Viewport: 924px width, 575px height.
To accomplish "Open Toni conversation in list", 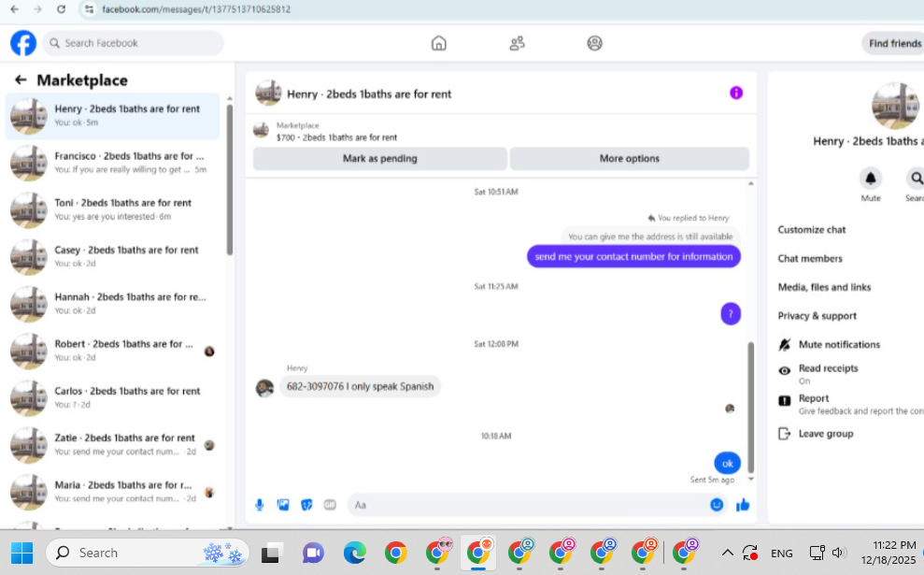I will [x=112, y=209].
